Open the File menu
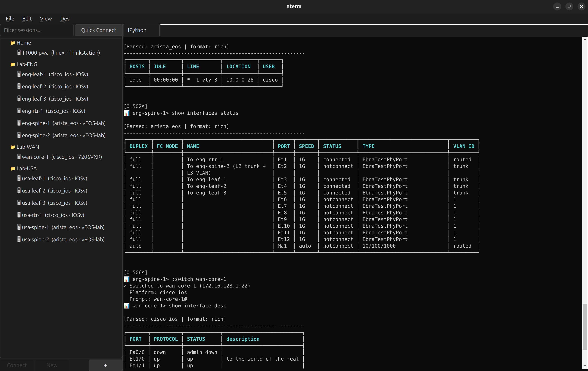The width and height of the screenshot is (588, 371). pyautogui.click(x=10, y=18)
